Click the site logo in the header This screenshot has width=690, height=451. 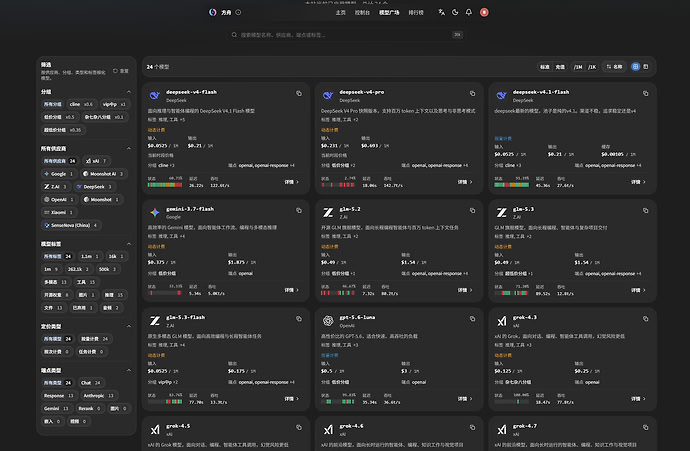[213, 12]
